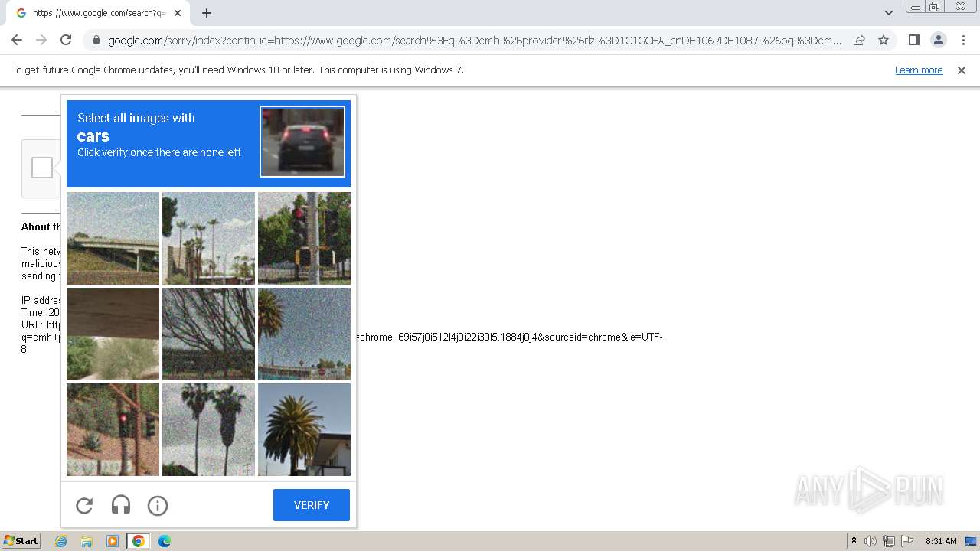Select the tile with red light and hillside
Image resolution: width=980 pixels, height=551 pixels.
coord(113,429)
